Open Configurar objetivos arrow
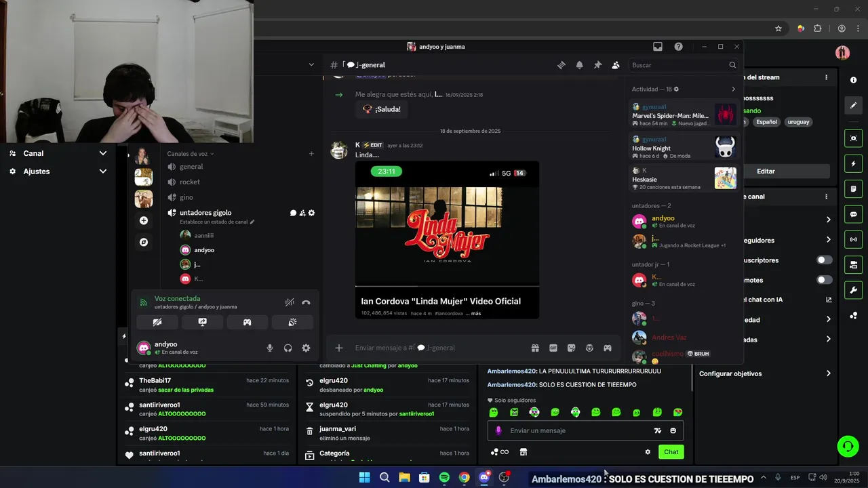 [x=828, y=373]
